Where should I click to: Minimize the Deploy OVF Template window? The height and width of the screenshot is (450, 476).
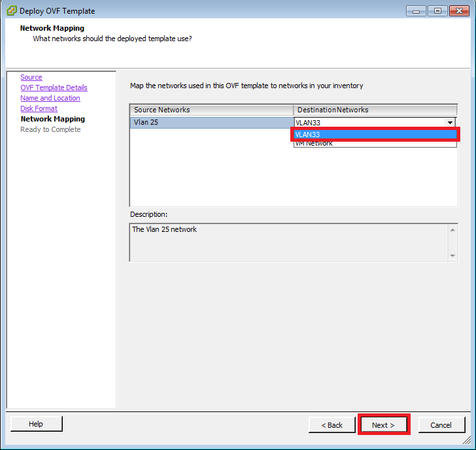click(416, 11)
